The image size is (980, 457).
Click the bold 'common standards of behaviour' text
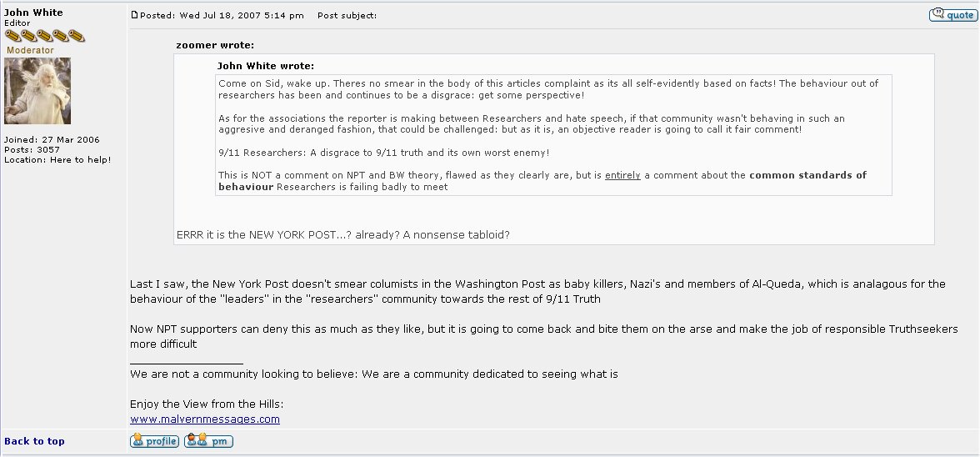(807, 175)
